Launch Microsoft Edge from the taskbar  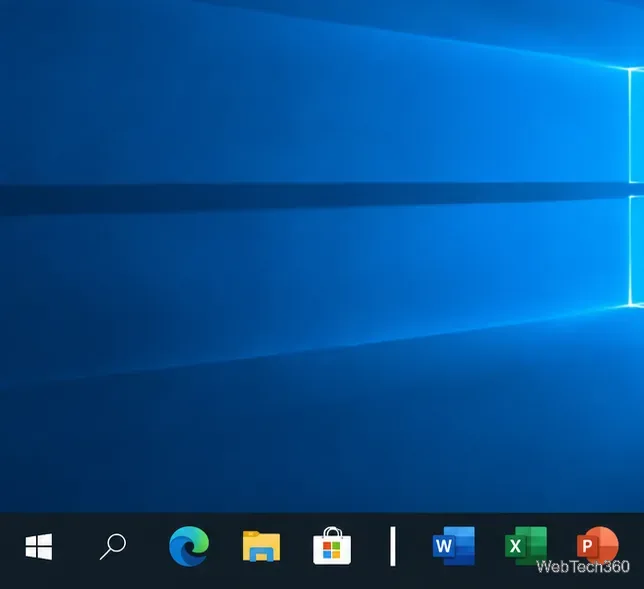pos(189,546)
